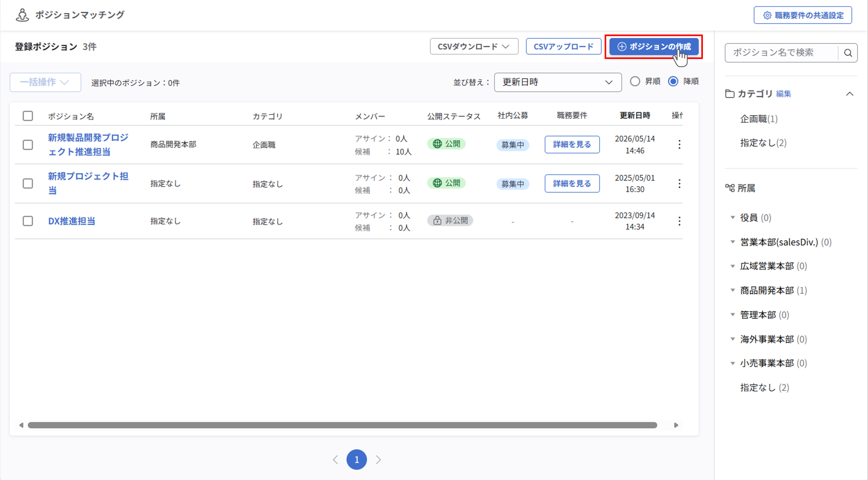Click the left arrow of horizontal scrollbar

point(21,425)
